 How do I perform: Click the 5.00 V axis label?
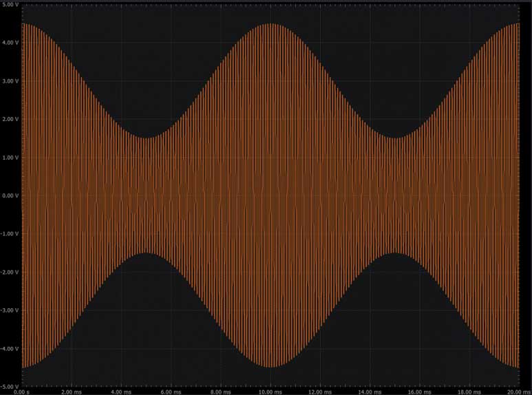(x=10, y=4)
